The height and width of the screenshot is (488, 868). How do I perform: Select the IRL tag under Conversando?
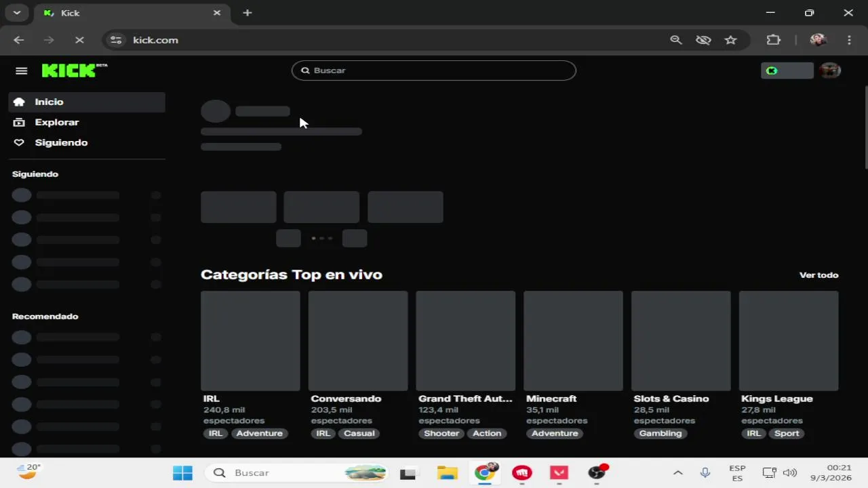[323, 433]
